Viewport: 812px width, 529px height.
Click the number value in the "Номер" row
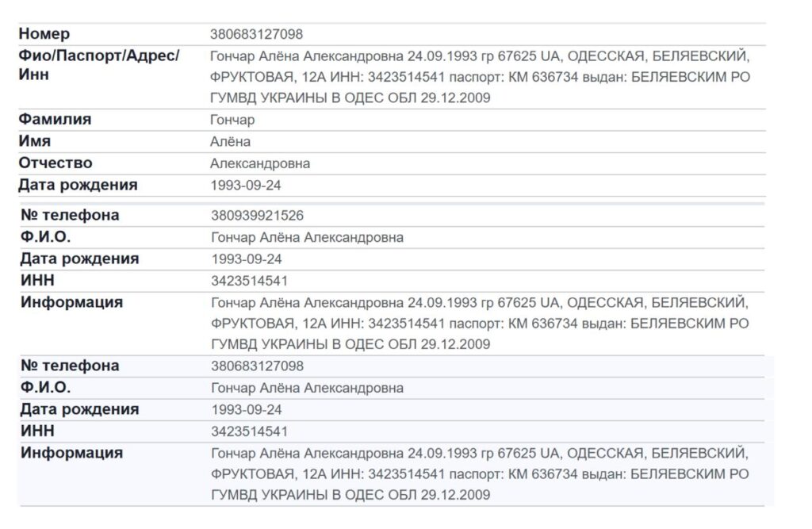(x=256, y=35)
